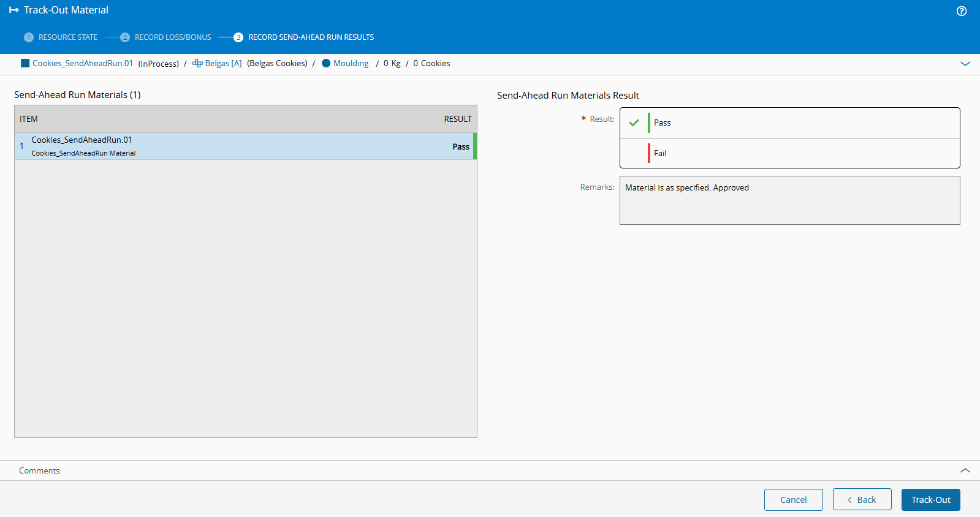Open the Record Send-Ahead Run Results step

point(311,37)
